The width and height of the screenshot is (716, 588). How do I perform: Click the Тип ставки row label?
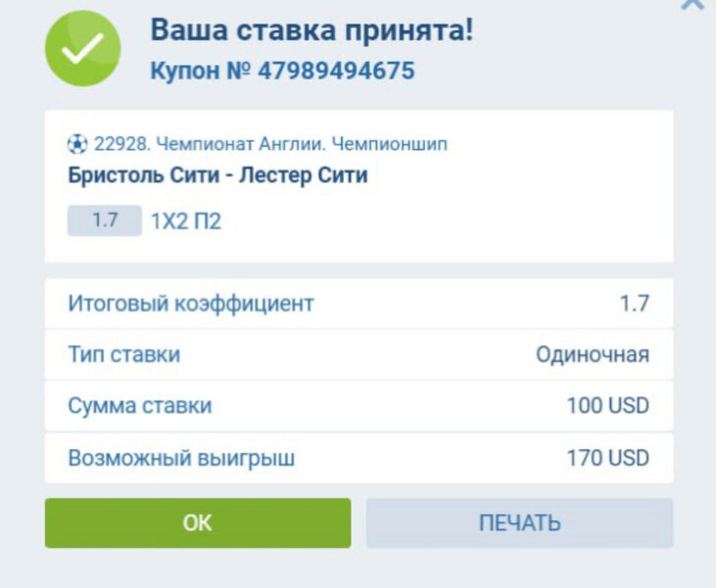click(124, 355)
